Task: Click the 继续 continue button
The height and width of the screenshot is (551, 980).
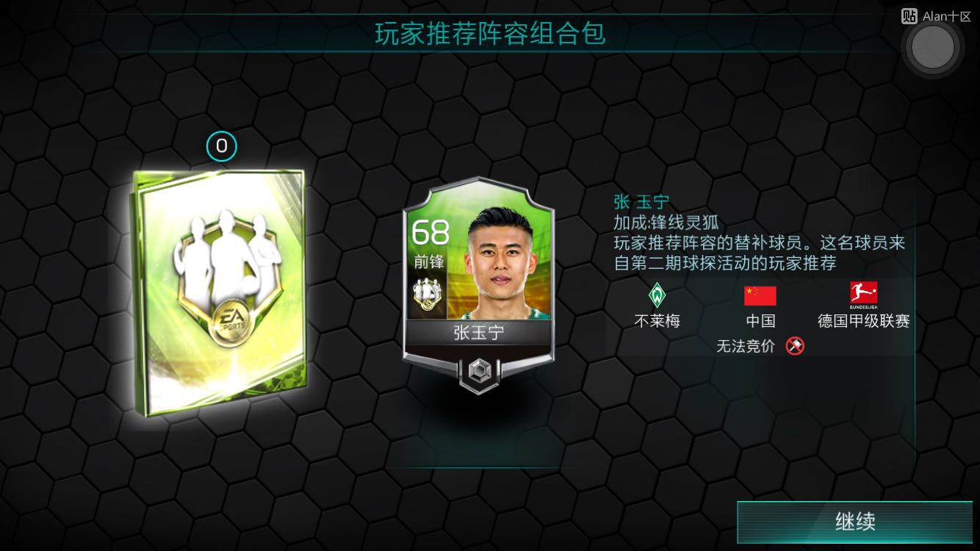Action: 855,522
